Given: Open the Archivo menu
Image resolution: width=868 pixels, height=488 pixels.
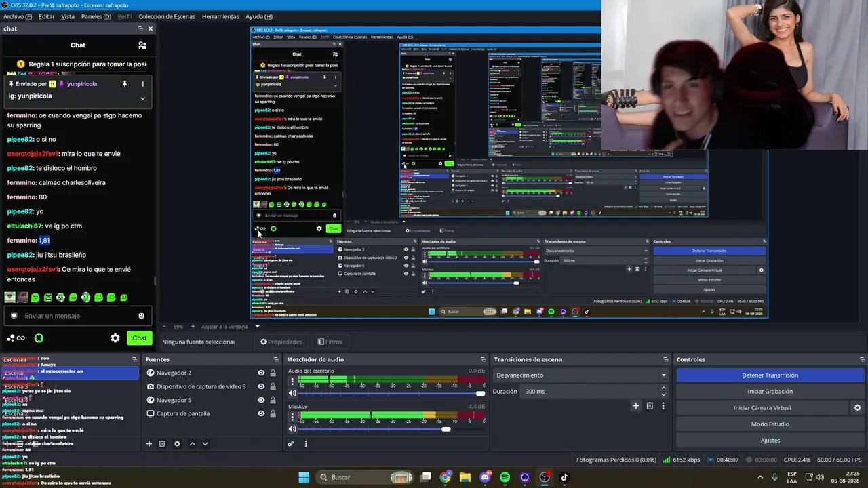Looking at the screenshot, I should pos(18,16).
